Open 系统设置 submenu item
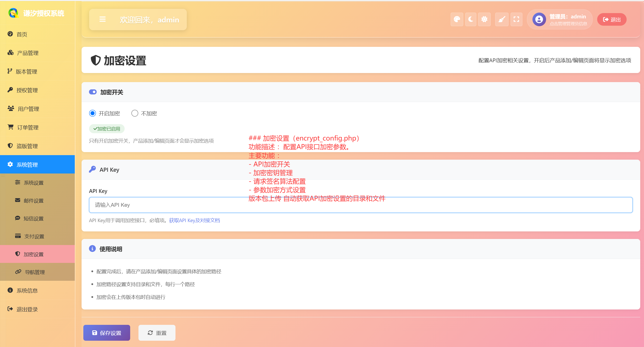 click(x=37, y=183)
